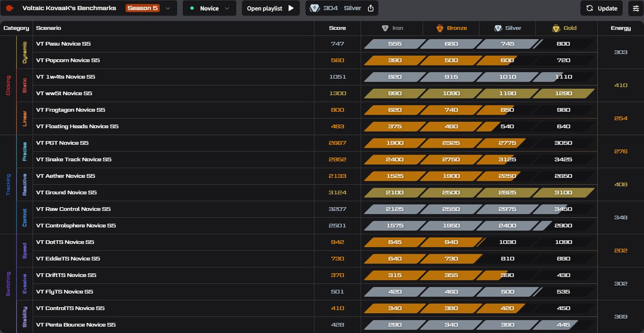Open the sliders settings icon
This screenshot has width=644, height=333.
click(x=636, y=8)
